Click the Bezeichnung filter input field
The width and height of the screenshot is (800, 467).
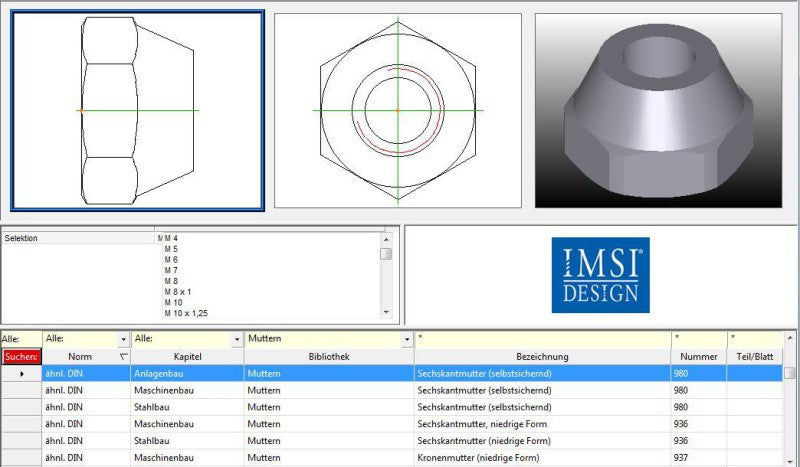(x=543, y=339)
